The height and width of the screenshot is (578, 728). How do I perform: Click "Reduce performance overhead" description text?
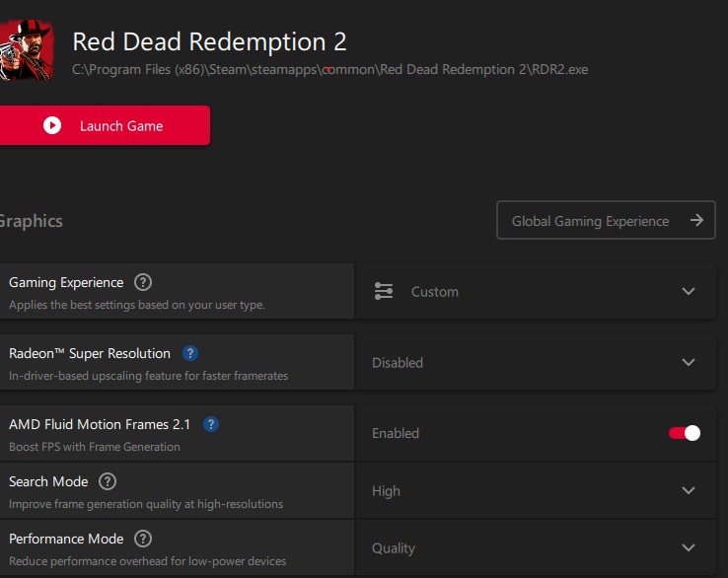[148, 561]
